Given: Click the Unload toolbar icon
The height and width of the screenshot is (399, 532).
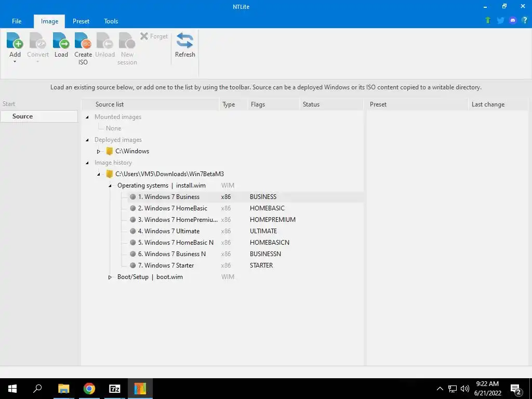Looking at the screenshot, I should [105, 41].
